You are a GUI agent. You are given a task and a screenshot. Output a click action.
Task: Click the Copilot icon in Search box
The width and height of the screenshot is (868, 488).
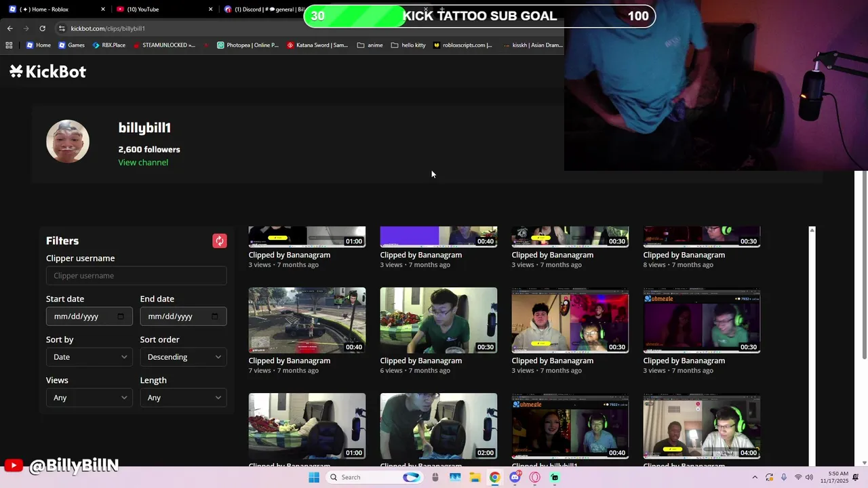(x=411, y=477)
